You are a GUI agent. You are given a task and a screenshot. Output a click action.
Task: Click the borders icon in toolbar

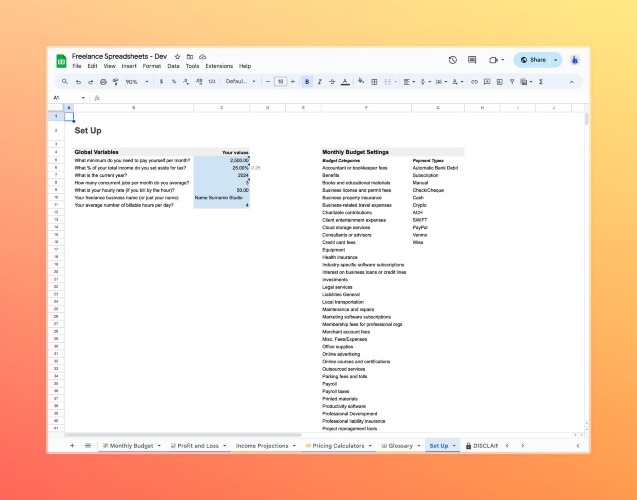pyautogui.click(x=374, y=82)
